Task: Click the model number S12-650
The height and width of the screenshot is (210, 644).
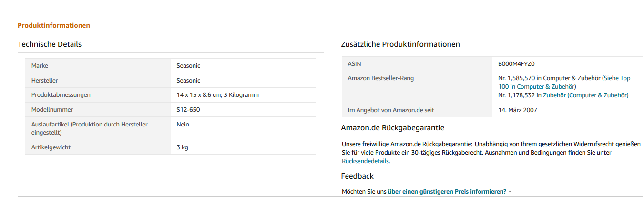Action: [x=188, y=110]
